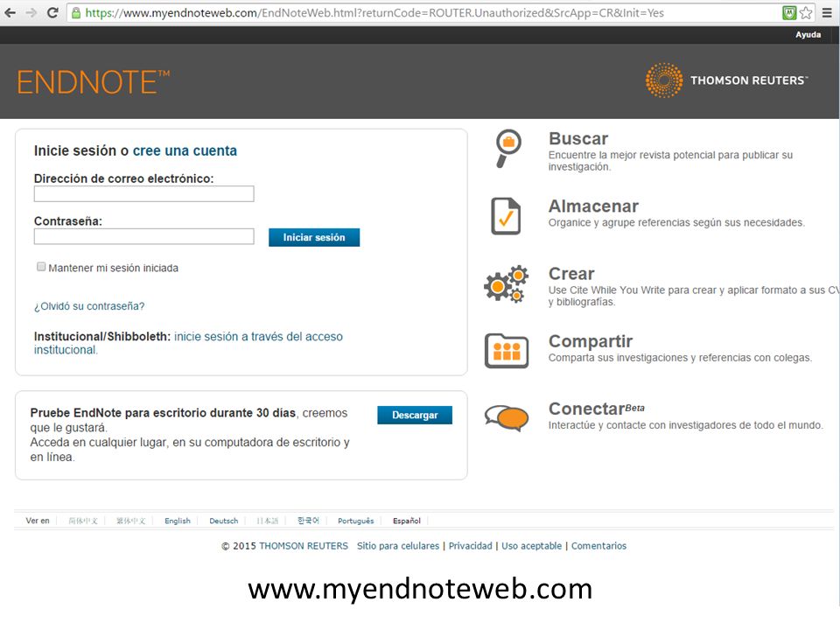Click the Crear heading
The image size is (840, 630).
(x=571, y=274)
